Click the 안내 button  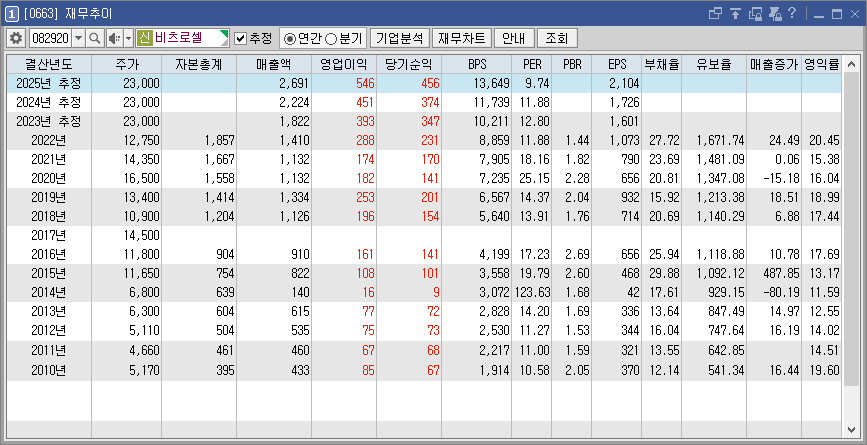(x=514, y=38)
